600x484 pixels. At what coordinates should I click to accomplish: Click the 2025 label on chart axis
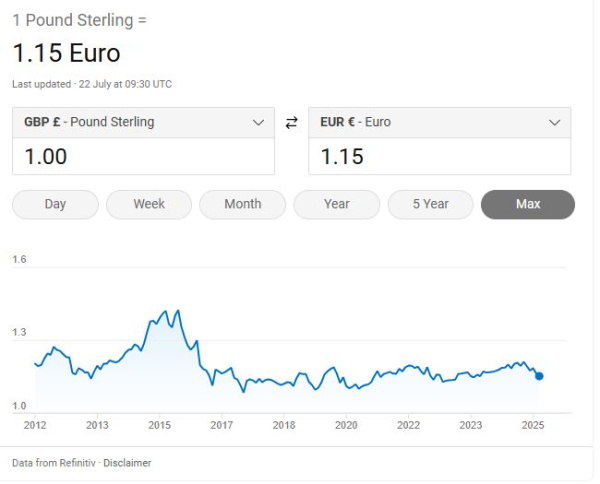pos(533,425)
